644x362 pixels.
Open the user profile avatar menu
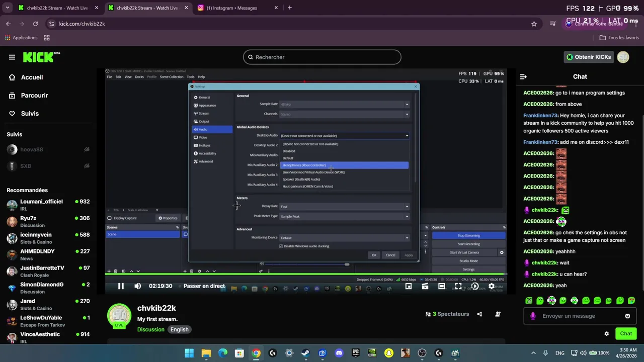(x=623, y=57)
